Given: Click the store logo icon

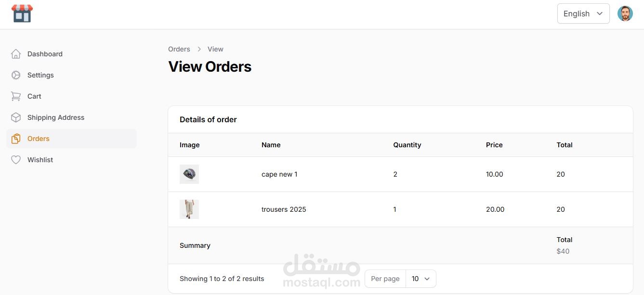Looking at the screenshot, I should pyautogui.click(x=22, y=13).
